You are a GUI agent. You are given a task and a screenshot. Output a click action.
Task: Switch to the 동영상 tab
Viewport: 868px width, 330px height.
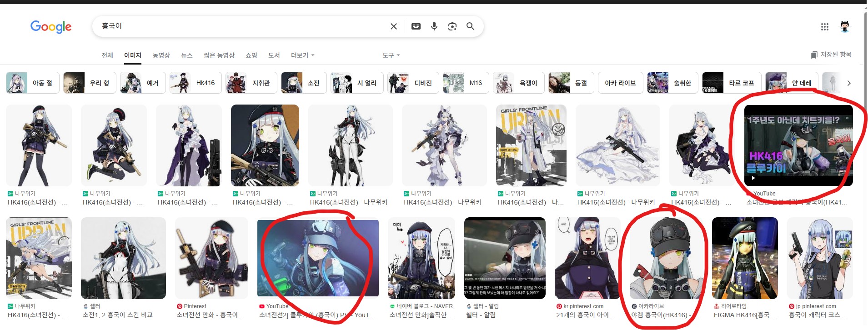click(161, 55)
